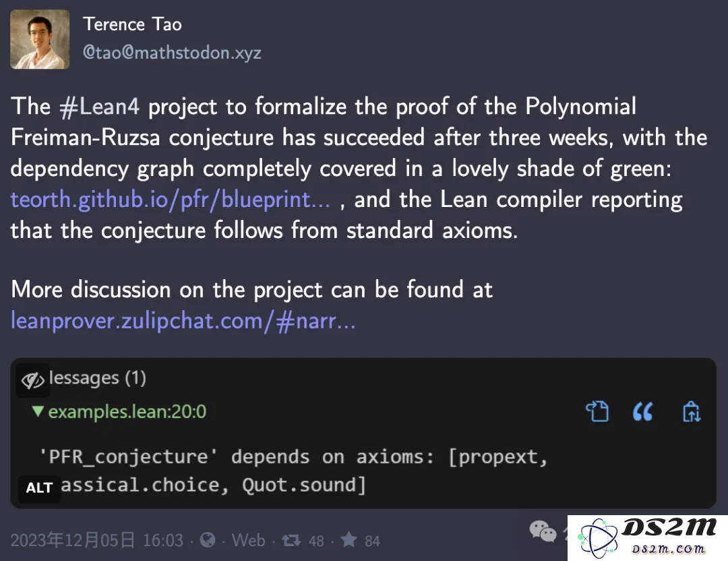Open the @tao@mathstodon.xyz handle
The width and height of the screenshot is (728, 561).
[x=172, y=53]
